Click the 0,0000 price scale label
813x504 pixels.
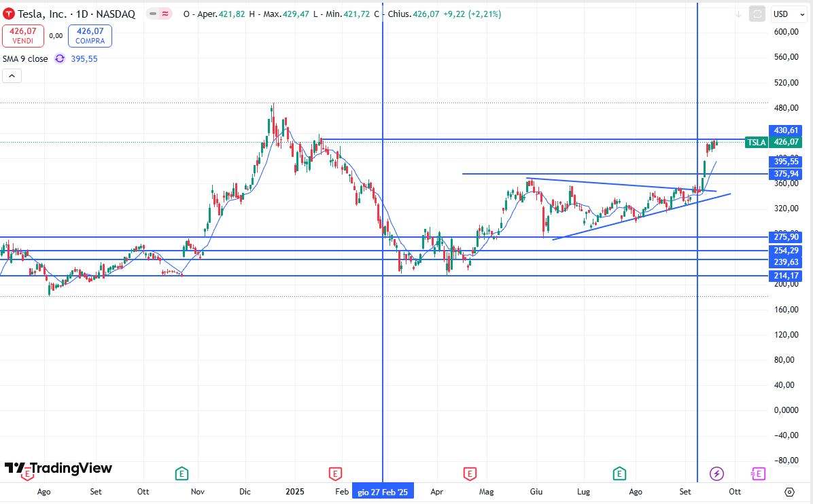786,410
